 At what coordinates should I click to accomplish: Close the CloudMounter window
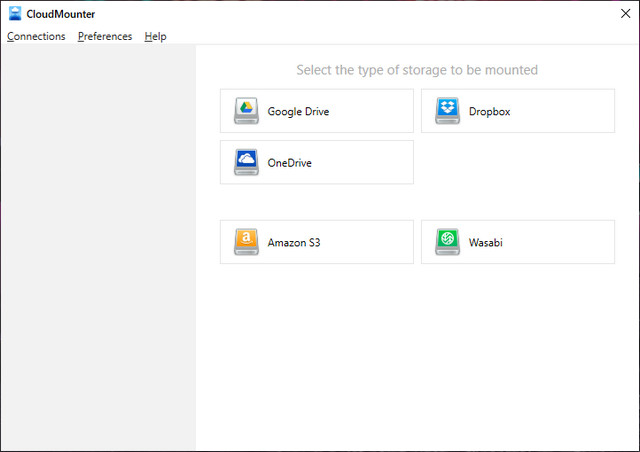624,14
